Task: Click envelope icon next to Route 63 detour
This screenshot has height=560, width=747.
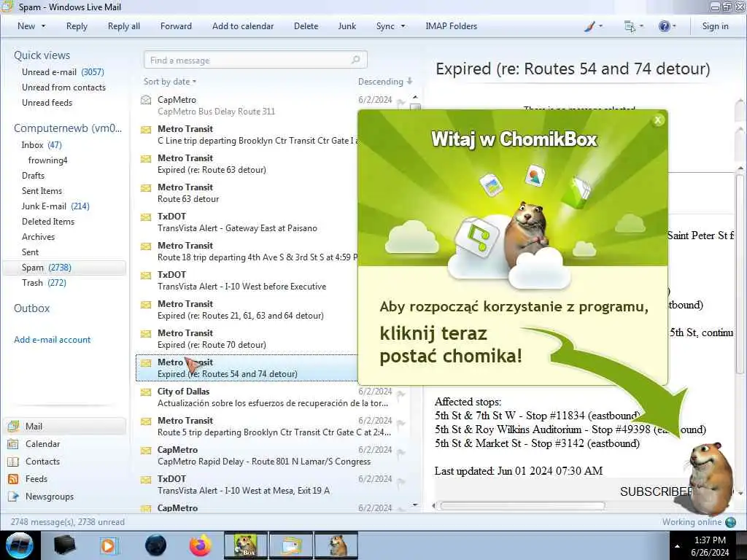Action: (146, 187)
